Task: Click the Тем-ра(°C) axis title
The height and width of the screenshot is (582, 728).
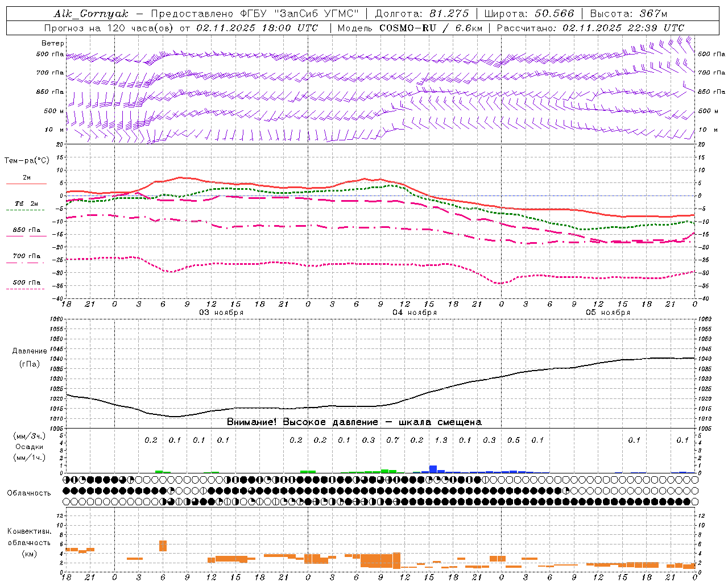Action: coord(27,161)
